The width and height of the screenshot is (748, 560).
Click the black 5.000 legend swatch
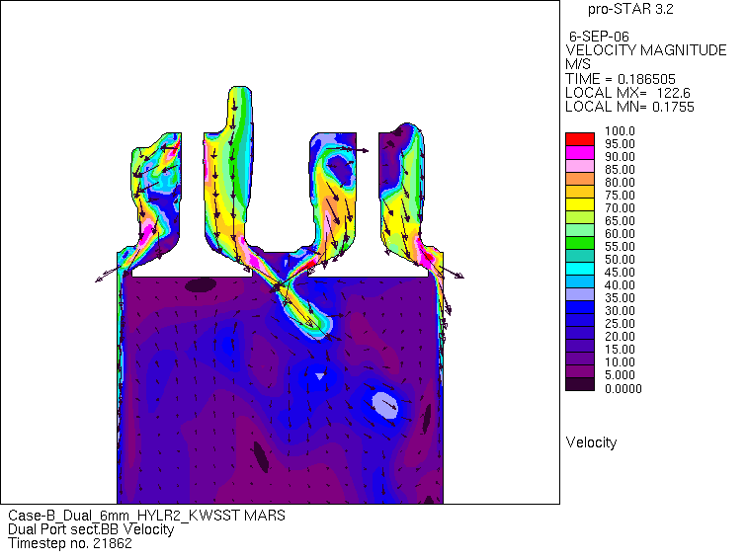pos(580,384)
